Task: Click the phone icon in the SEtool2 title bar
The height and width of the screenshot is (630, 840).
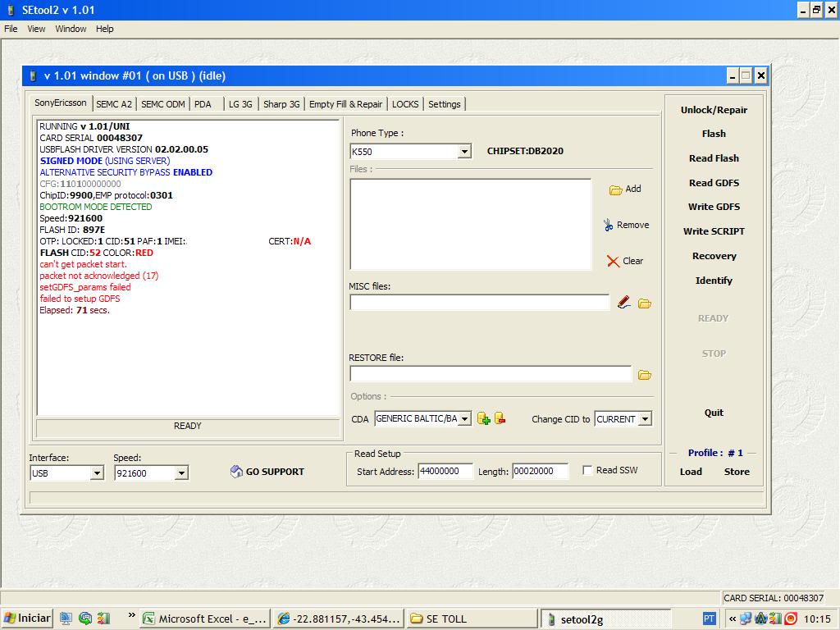Action: [11, 10]
